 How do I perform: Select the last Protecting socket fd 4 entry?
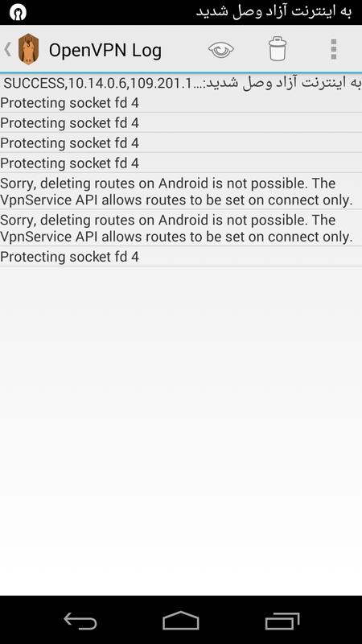tap(181, 256)
